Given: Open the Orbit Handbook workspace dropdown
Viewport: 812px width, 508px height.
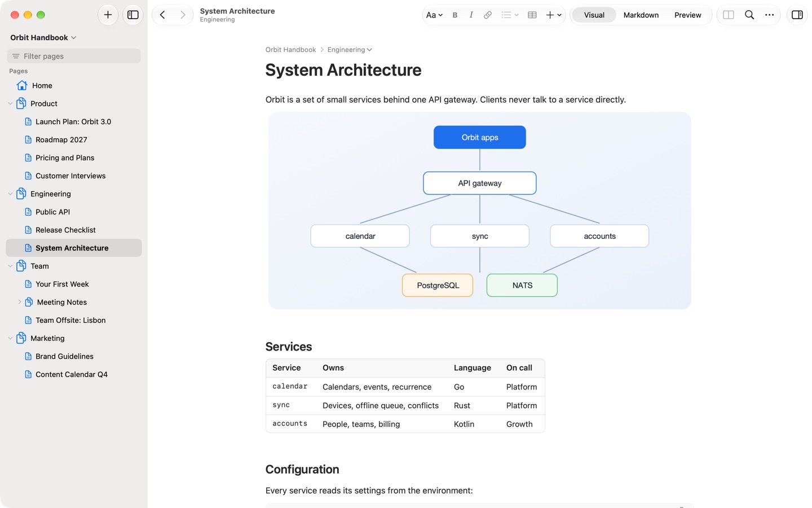Looking at the screenshot, I should pos(43,38).
